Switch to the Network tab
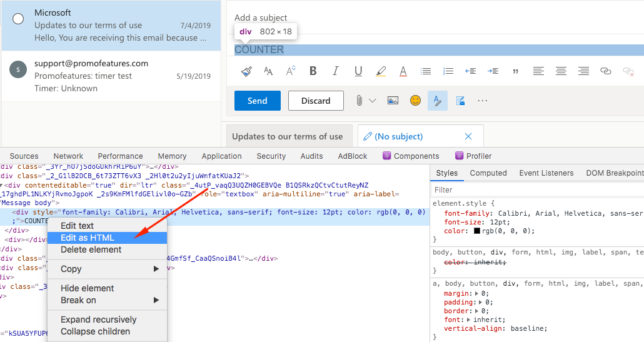Image resolution: width=644 pixels, height=342 pixels. 68,156
